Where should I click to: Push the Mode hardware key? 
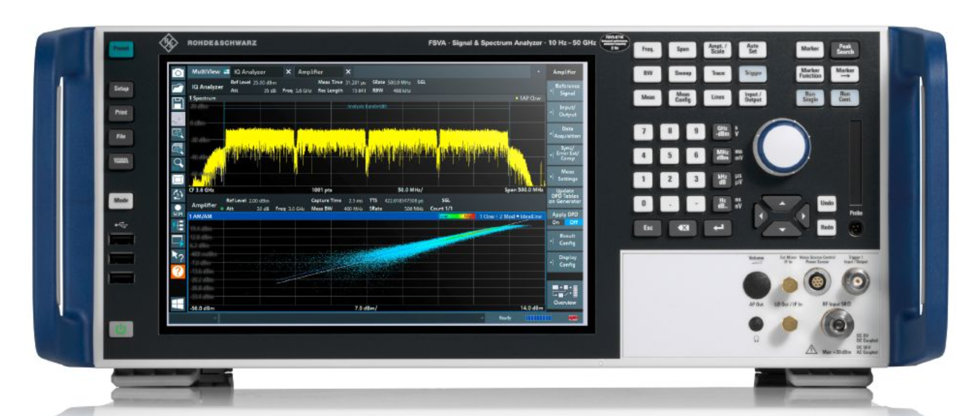pyautogui.click(x=121, y=200)
